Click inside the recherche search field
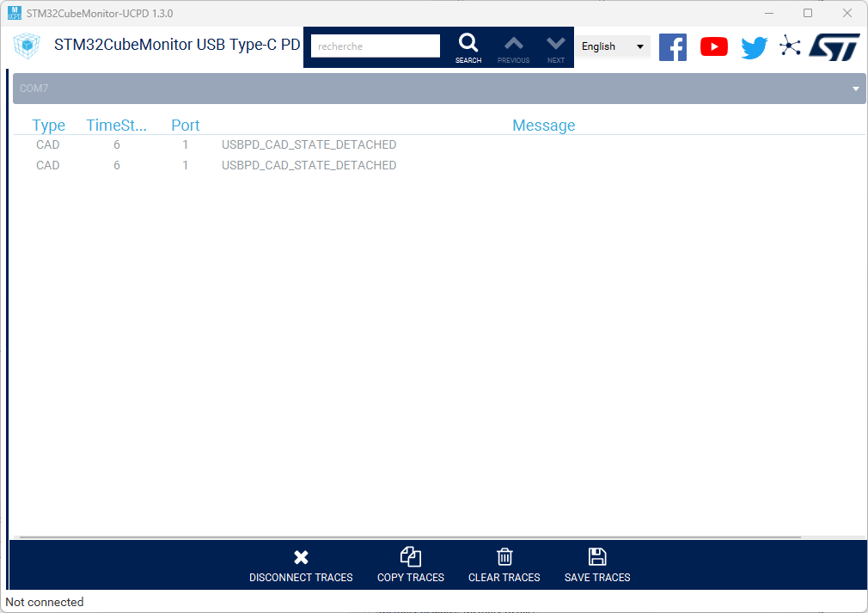Viewport: 868px width, 613px height. 374,46
